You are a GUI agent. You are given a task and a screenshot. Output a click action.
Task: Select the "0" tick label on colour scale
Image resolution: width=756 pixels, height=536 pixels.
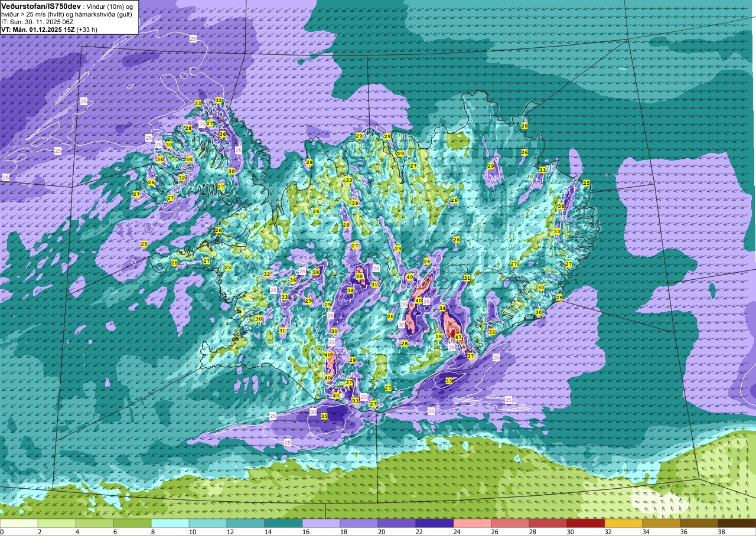[x=2, y=532]
